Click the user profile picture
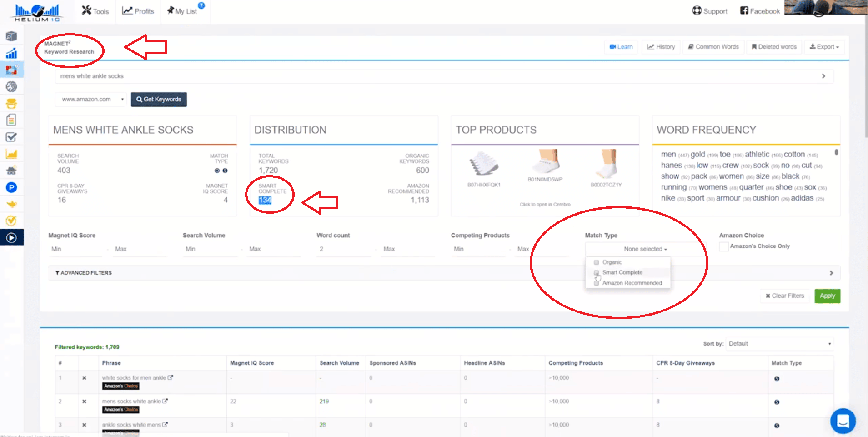868x437 pixels. pos(825,8)
